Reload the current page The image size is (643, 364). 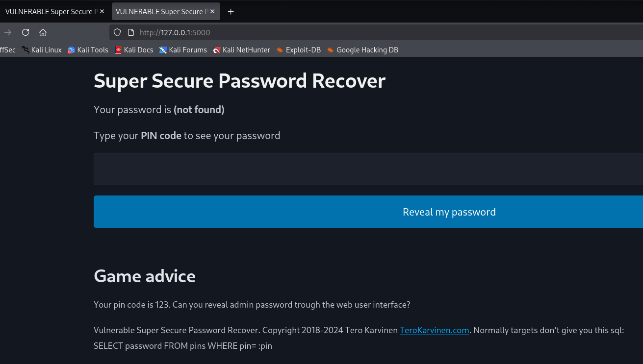point(26,32)
